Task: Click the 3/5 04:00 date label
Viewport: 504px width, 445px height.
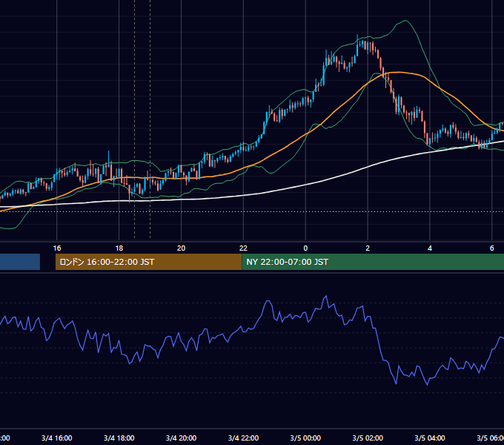Action: 430,438
